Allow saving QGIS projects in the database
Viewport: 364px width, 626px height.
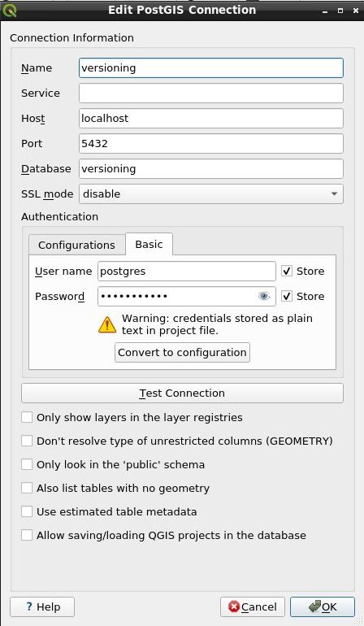point(27,535)
